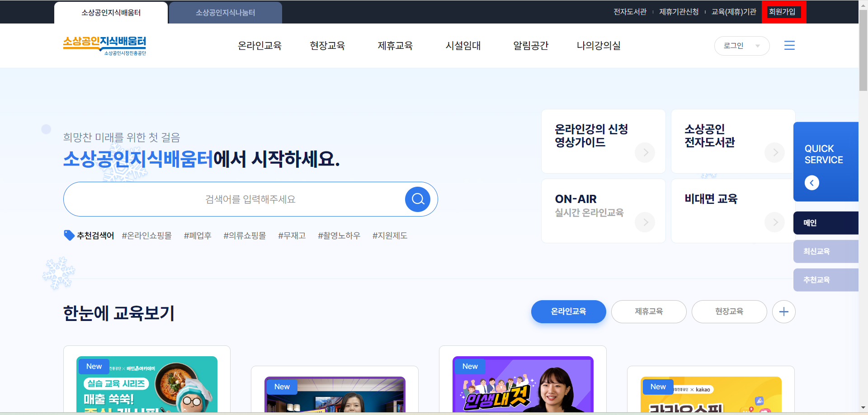The image size is (868, 415).
Task: Click the search magnifier icon
Action: tap(417, 199)
